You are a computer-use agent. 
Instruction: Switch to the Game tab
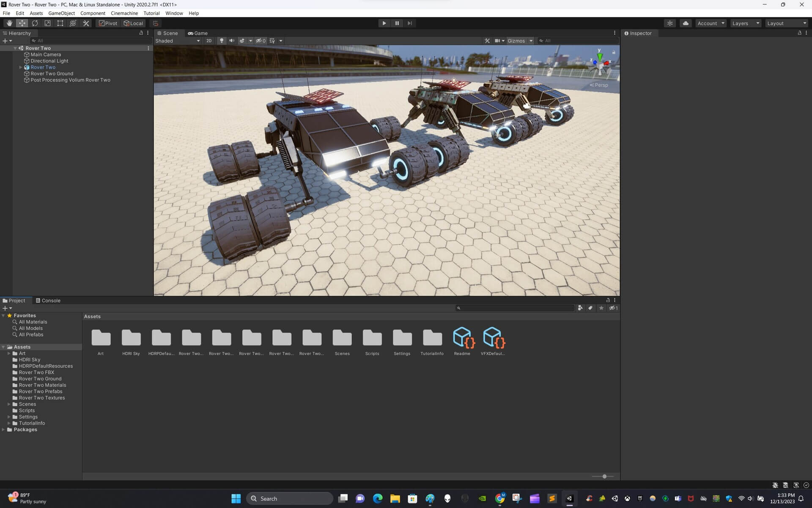[x=198, y=33]
